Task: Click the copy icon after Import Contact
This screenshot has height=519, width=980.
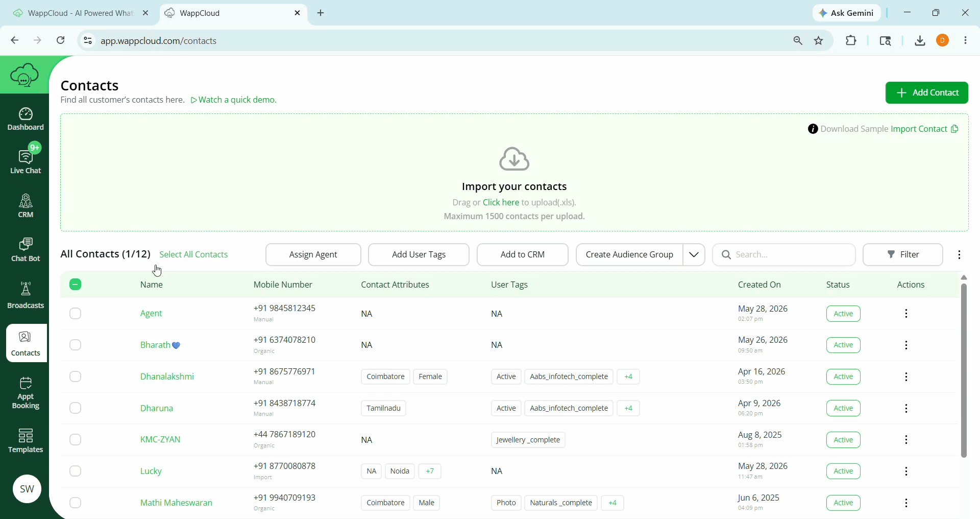Action: pyautogui.click(x=954, y=129)
